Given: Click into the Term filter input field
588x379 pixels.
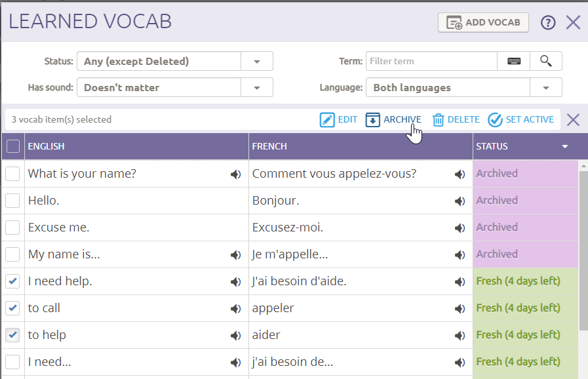Looking at the screenshot, I should (x=431, y=61).
